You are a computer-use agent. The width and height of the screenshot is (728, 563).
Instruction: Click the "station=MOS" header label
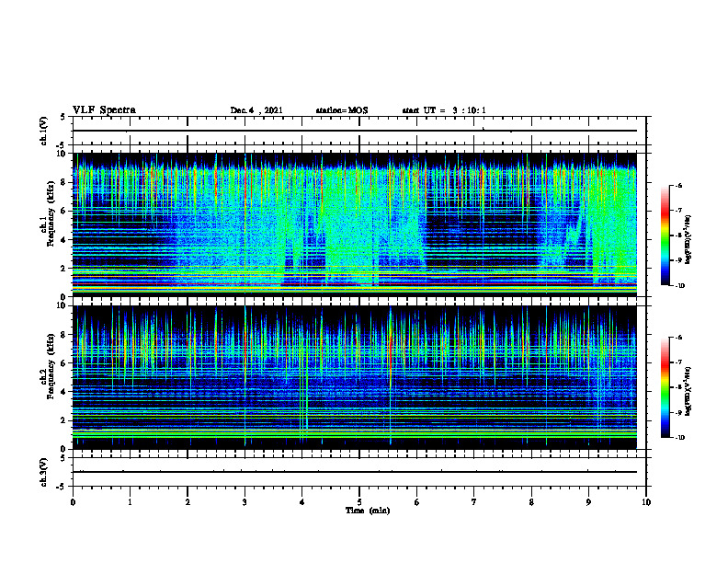click(342, 110)
